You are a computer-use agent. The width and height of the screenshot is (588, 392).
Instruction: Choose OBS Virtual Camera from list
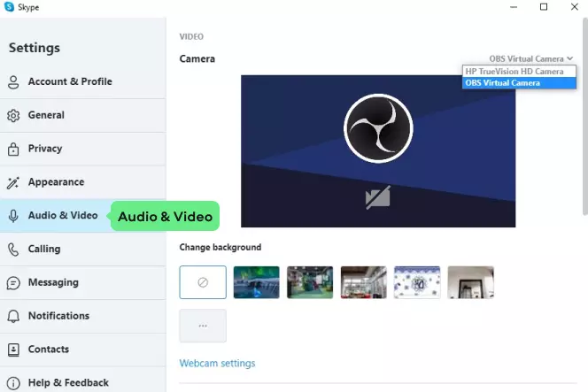tap(519, 83)
